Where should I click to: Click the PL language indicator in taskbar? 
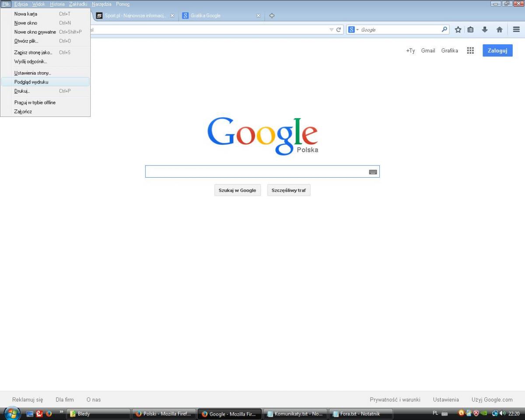click(x=435, y=413)
